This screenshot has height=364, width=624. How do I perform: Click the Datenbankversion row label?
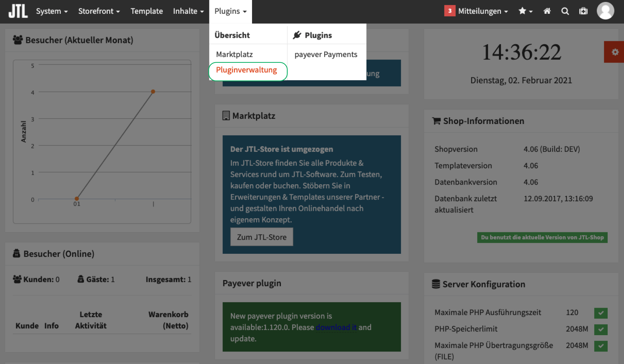point(466,182)
